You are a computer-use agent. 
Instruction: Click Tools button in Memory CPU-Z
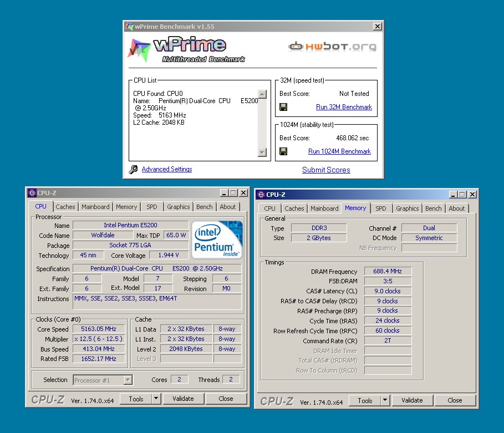[x=365, y=400]
